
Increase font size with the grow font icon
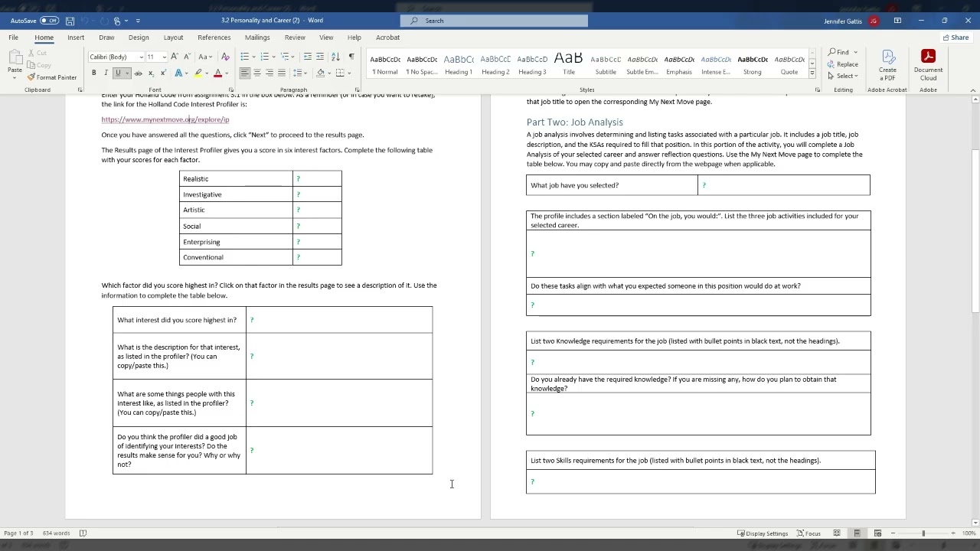click(x=175, y=57)
